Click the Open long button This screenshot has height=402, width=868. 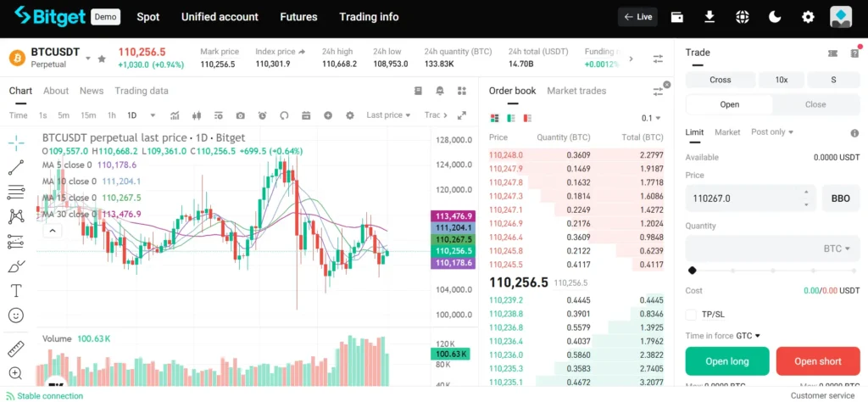[x=726, y=361]
